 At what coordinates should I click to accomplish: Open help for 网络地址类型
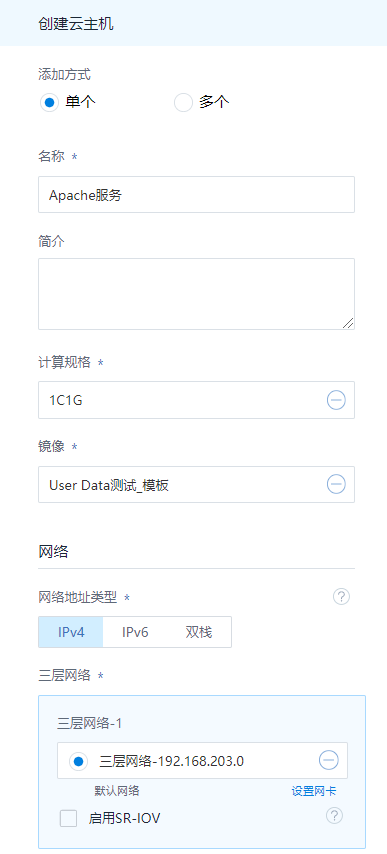[341, 597]
